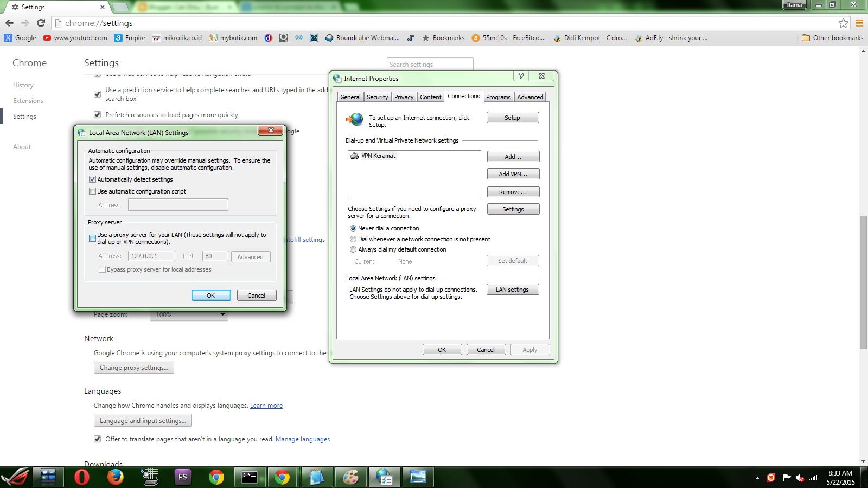Screen dimensions: 868x488
Task: Open the 55m:10s FreeBitco bookmark
Action: coord(509,38)
